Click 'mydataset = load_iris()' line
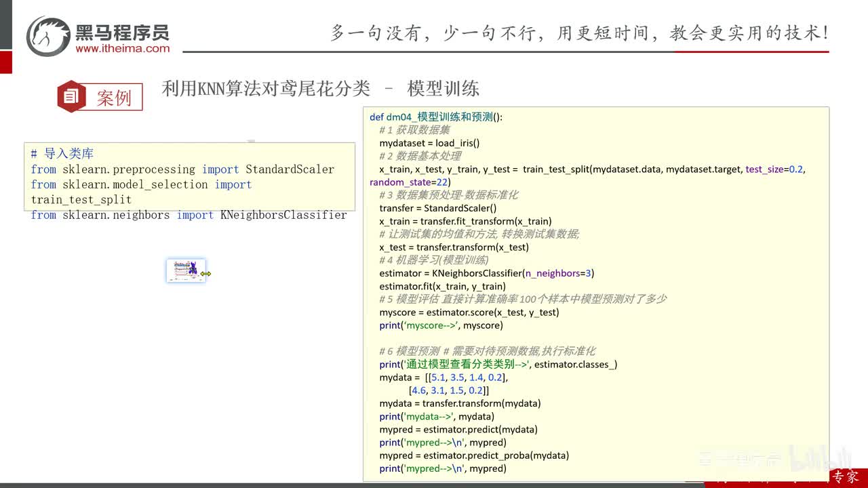868x488 pixels. click(429, 143)
